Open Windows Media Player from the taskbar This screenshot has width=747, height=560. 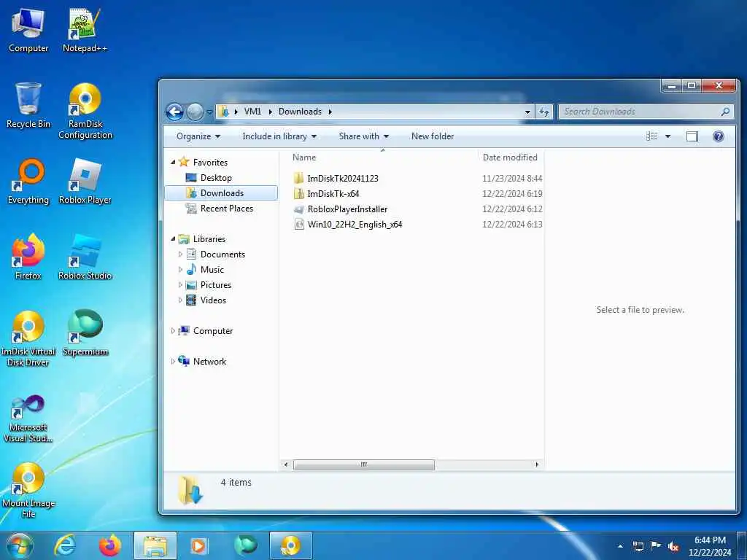(x=198, y=545)
